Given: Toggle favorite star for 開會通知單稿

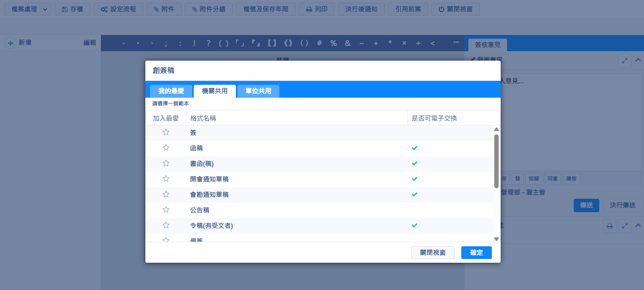Looking at the screenshot, I should 166,179.
